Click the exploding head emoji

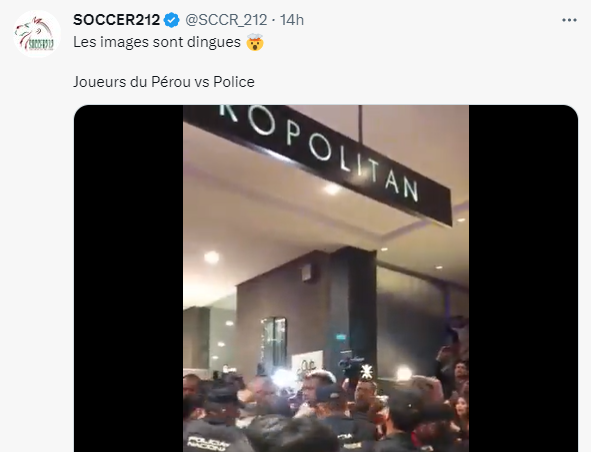(255, 42)
